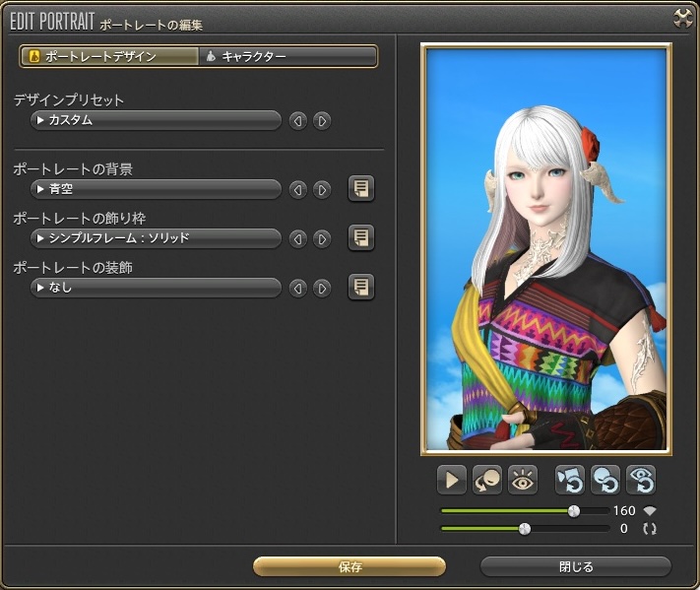Expand the シンプルフレーム：ソリッド frame dropdown
The height and width of the screenshot is (590, 700).
point(157,238)
